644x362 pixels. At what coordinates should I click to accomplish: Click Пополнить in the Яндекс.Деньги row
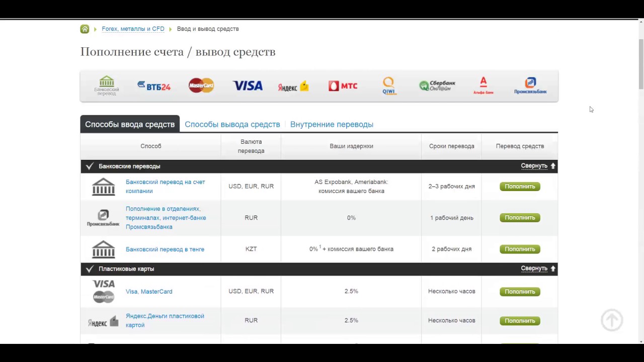pyautogui.click(x=520, y=321)
